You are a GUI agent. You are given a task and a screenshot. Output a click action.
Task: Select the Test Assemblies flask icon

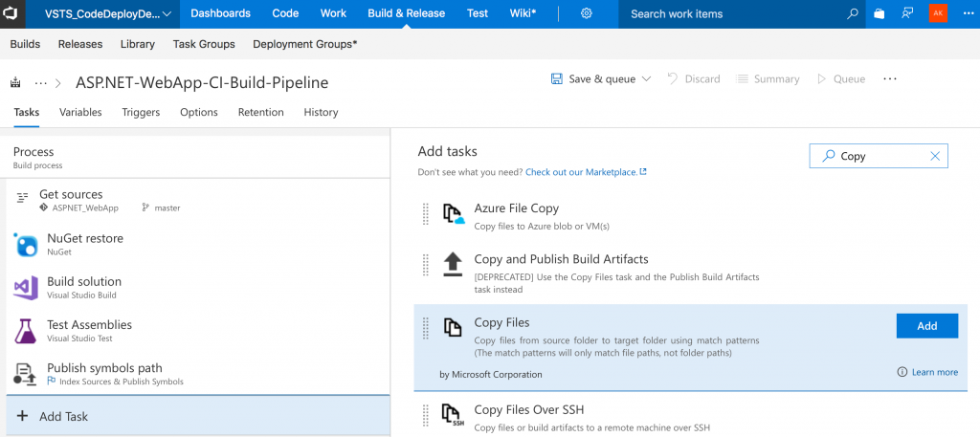point(26,331)
